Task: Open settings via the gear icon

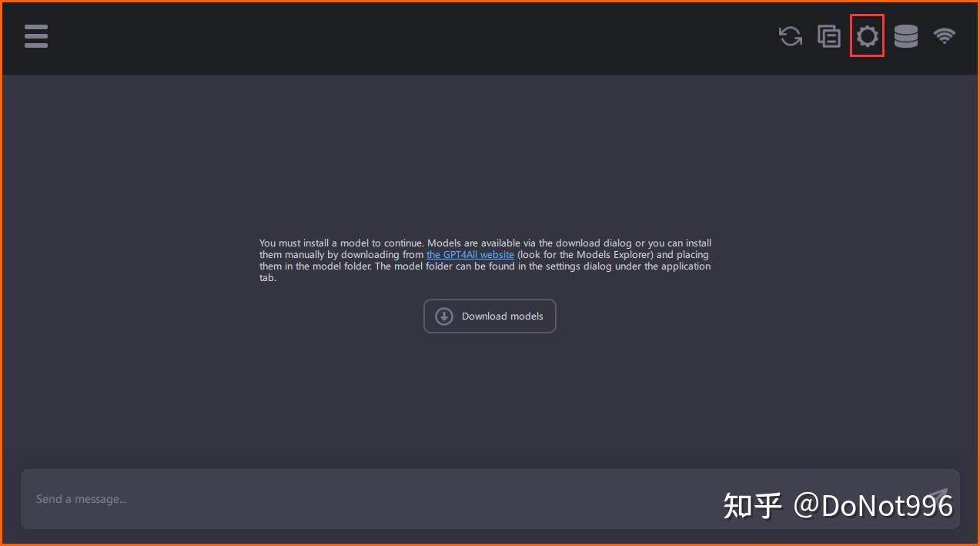Action: tap(867, 35)
